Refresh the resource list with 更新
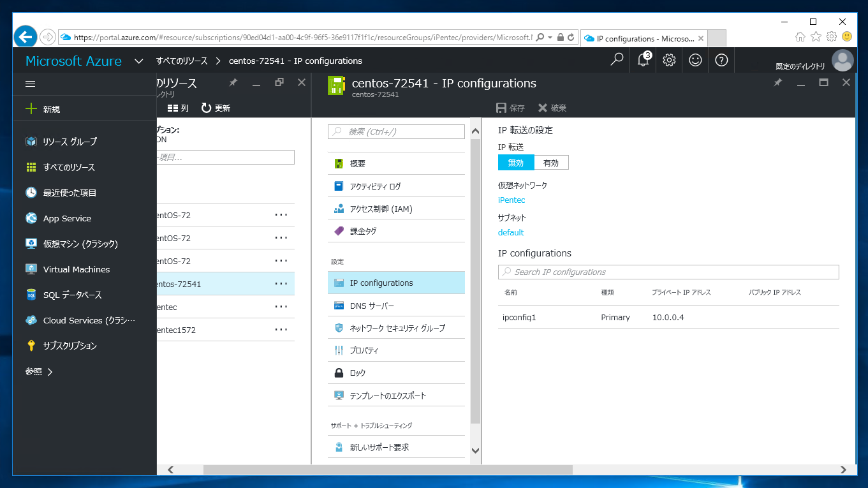Screen dimensions: 868x488 (x=216, y=108)
